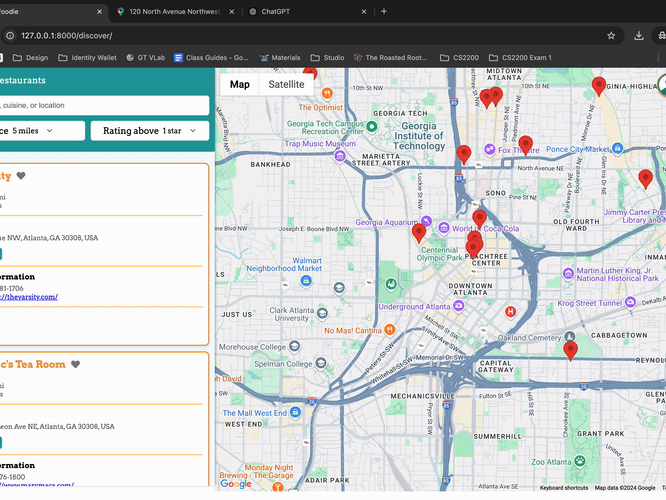Image resolution: width=666 pixels, height=500 pixels.
Task: Open Design bookmarks folder
Action: tap(30, 58)
